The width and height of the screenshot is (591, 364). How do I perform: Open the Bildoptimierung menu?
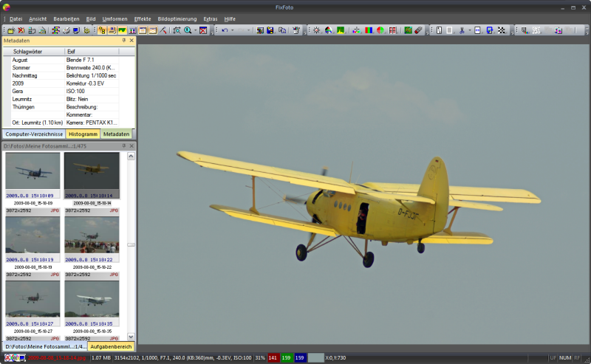point(177,19)
